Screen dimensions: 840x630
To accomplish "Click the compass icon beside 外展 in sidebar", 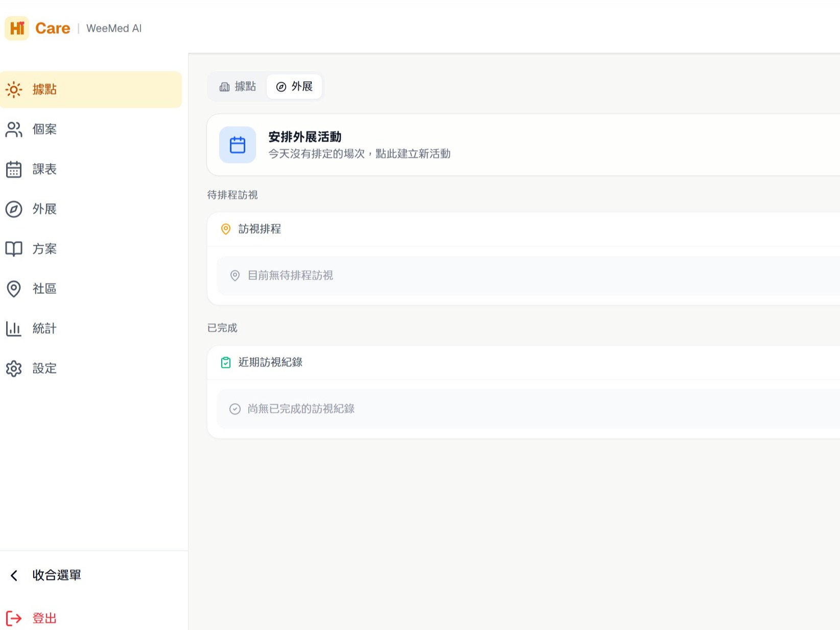I will coord(14,209).
